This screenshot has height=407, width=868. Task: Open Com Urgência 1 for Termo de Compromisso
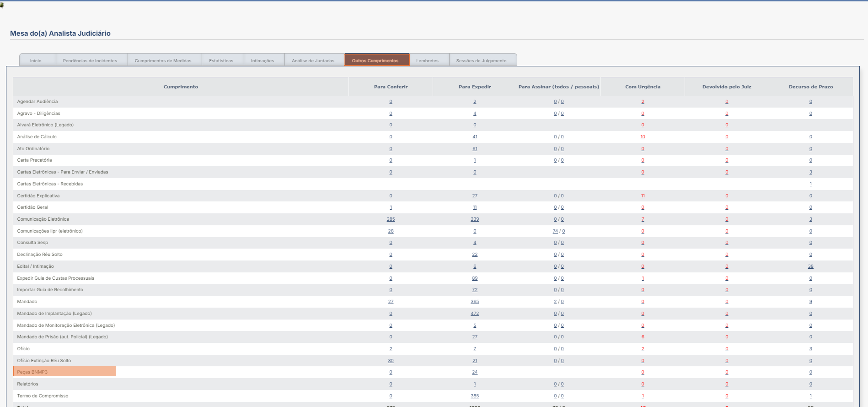coord(643,396)
